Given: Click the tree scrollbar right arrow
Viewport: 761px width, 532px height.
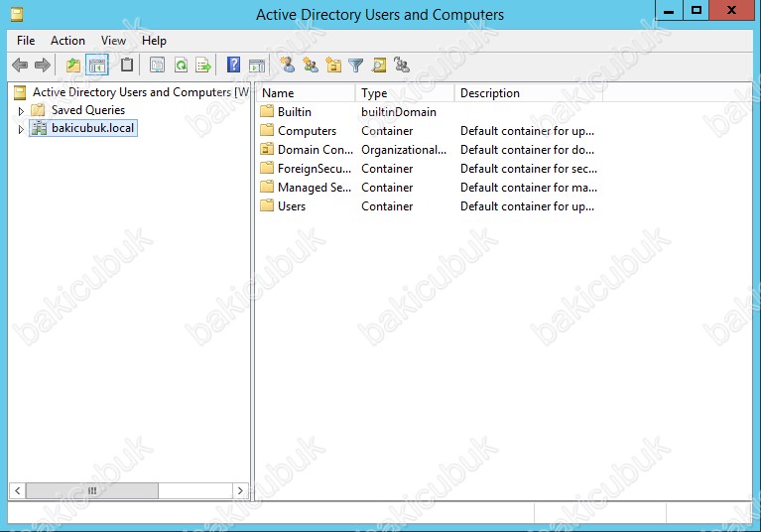Looking at the screenshot, I should pos(240,490).
